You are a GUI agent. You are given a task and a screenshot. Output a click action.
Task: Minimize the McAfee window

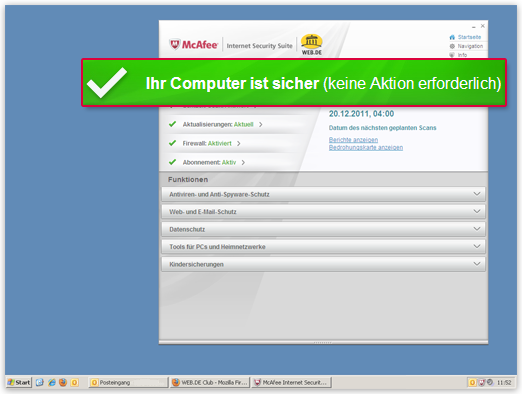(474, 26)
